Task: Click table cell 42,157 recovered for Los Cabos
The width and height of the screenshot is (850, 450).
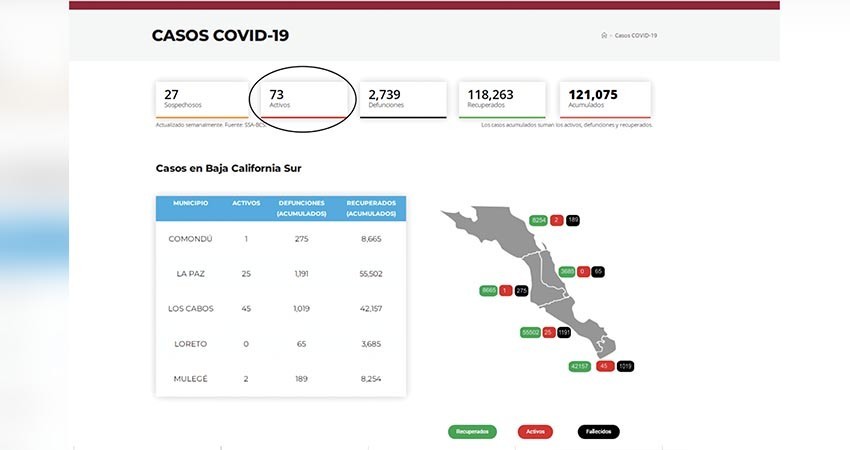Action: tap(371, 308)
